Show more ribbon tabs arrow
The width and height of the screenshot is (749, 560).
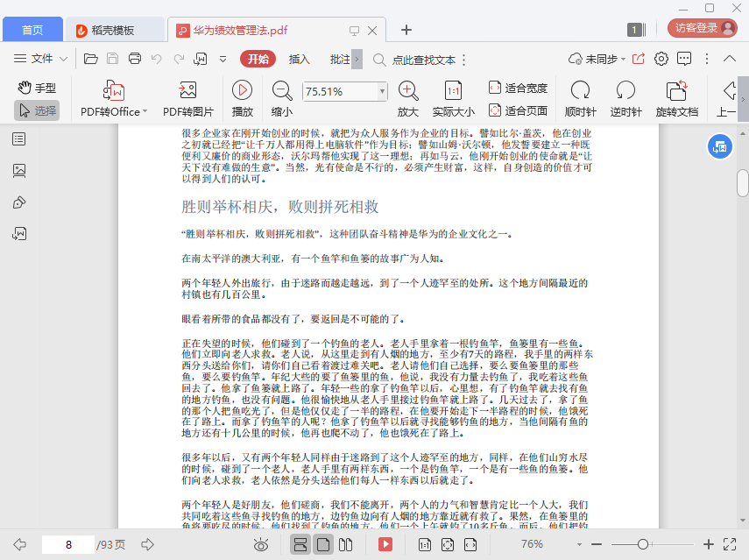357,60
